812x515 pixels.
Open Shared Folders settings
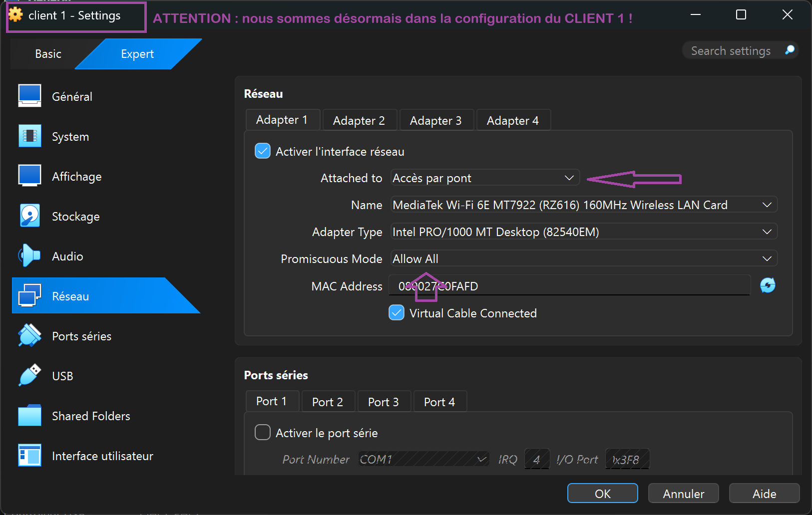pyautogui.click(x=30, y=415)
